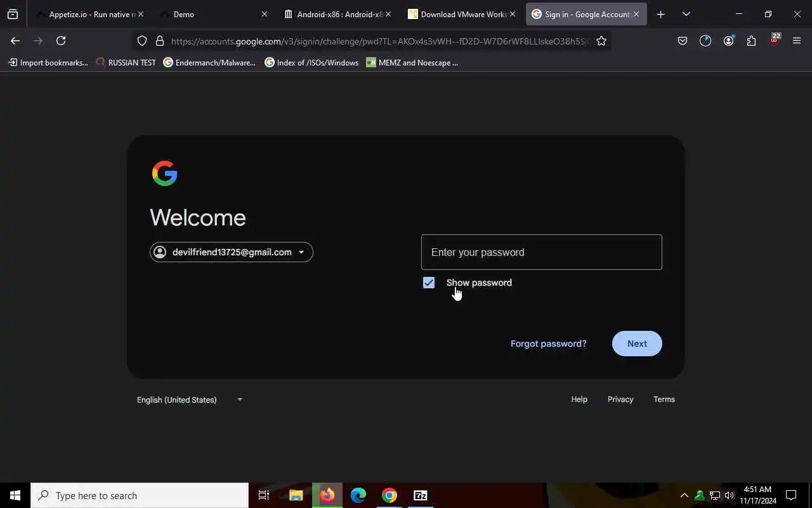Switch to the Demo tab
Screen dimensions: 812x508
(x=213, y=14)
